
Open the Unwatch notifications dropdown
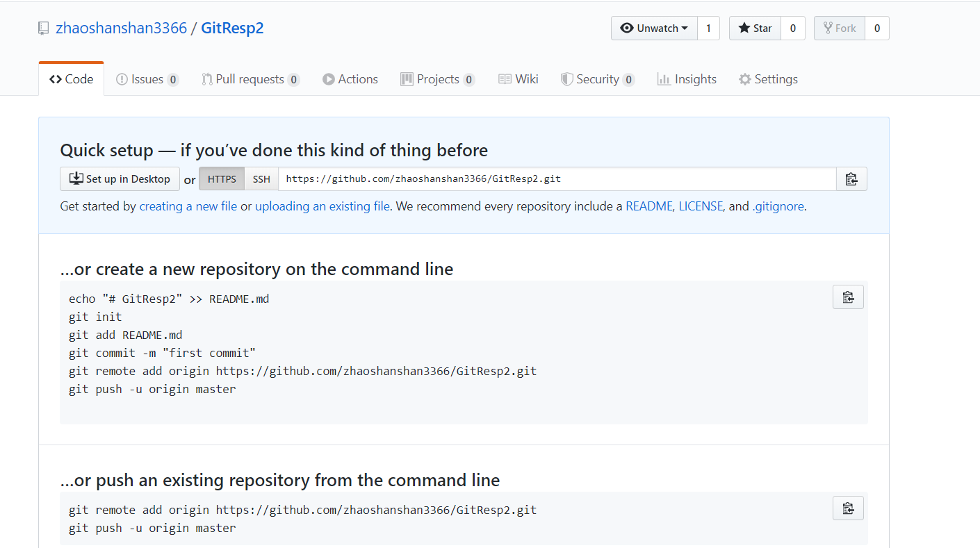[x=654, y=28]
